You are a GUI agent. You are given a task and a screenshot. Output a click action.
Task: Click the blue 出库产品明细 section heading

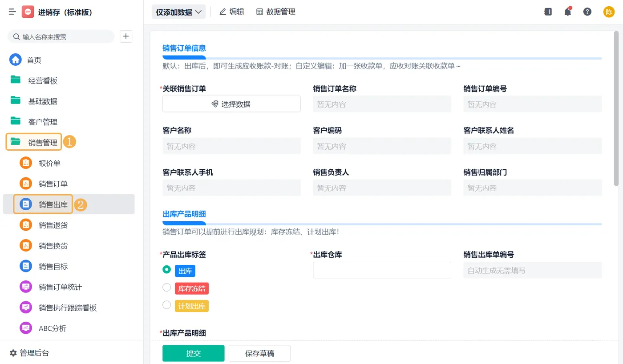coord(184,214)
